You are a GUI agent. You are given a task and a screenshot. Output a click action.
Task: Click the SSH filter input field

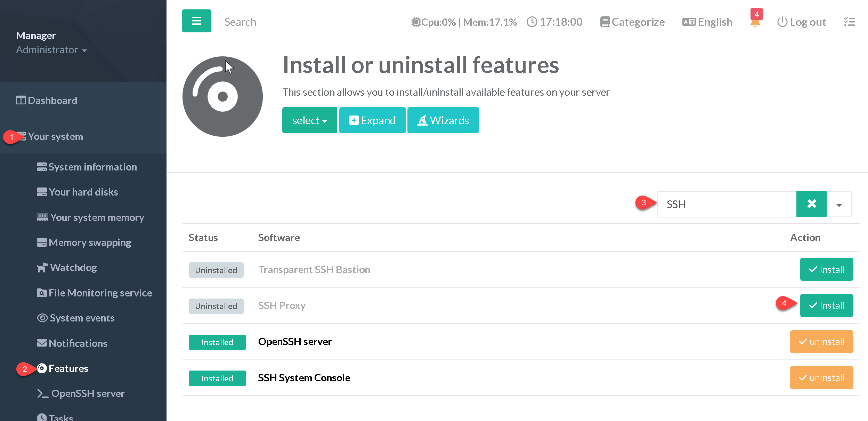point(726,204)
